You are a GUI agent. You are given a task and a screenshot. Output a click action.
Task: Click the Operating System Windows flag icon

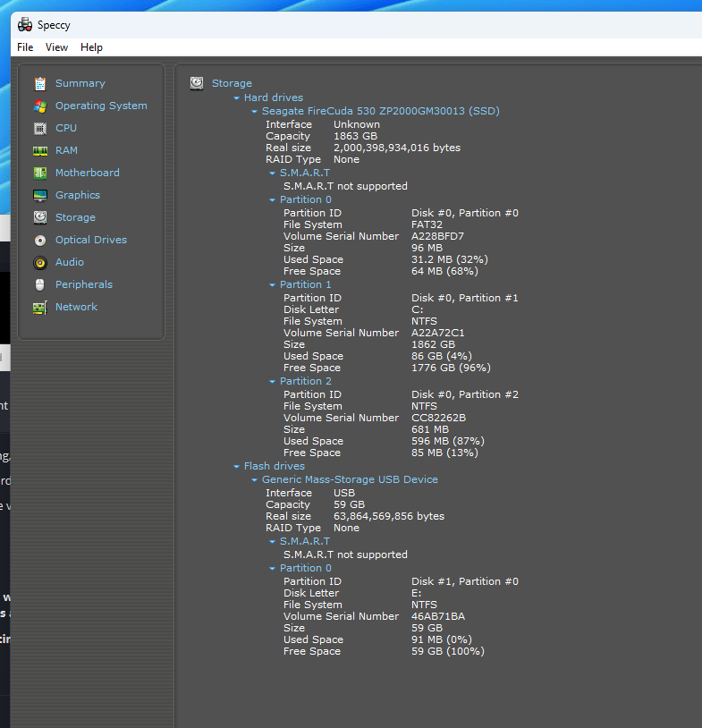tap(40, 106)
